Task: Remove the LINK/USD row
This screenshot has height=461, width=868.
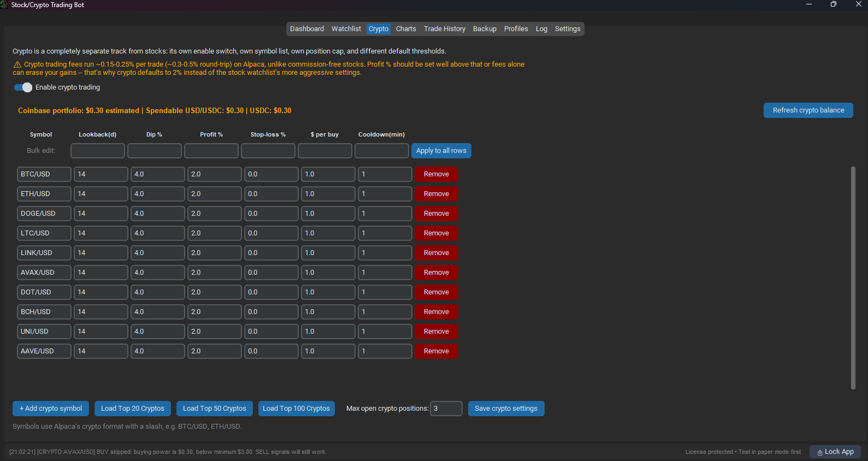Action: pyautogui.click(x=436, y=253)
